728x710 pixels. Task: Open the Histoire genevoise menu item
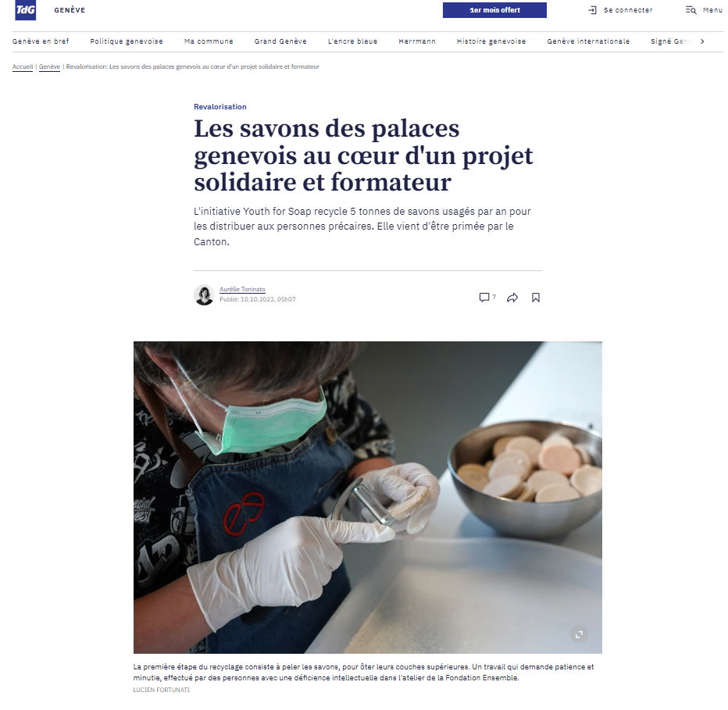(491, 41)
